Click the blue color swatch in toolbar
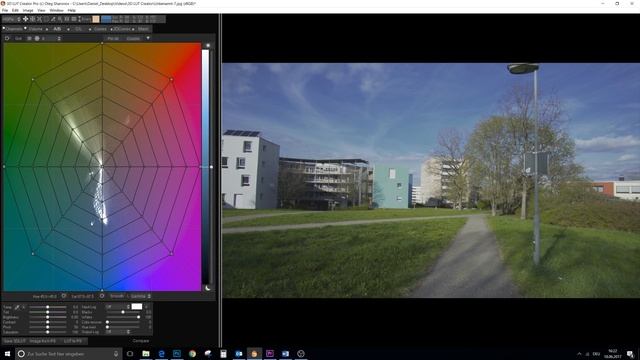The height and width of the screenshot is (360, 640). point(106,19)
